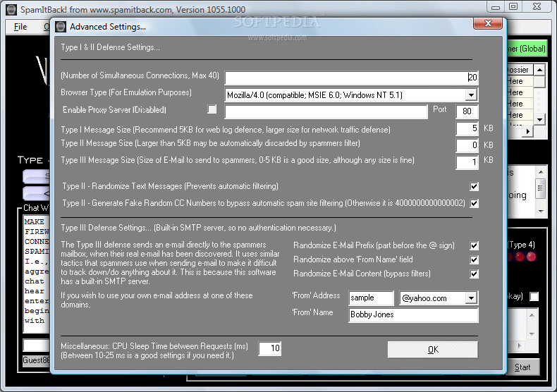The width and height of the screenshot is (557, 392).
Task: Click the CPU Sleep Time field
Action: 270,348
